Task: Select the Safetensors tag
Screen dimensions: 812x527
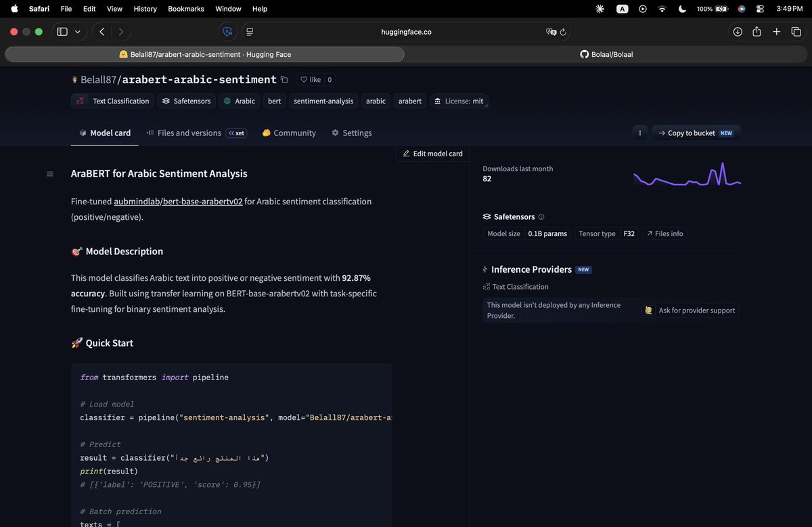Action: pyautogui.click(x=186, y=101)
